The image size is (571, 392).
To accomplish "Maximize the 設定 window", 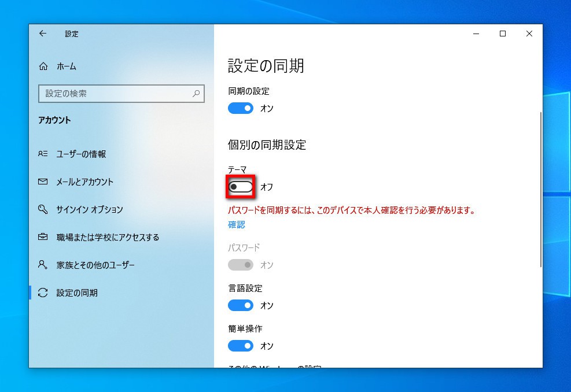I will (x=503, y=34).
